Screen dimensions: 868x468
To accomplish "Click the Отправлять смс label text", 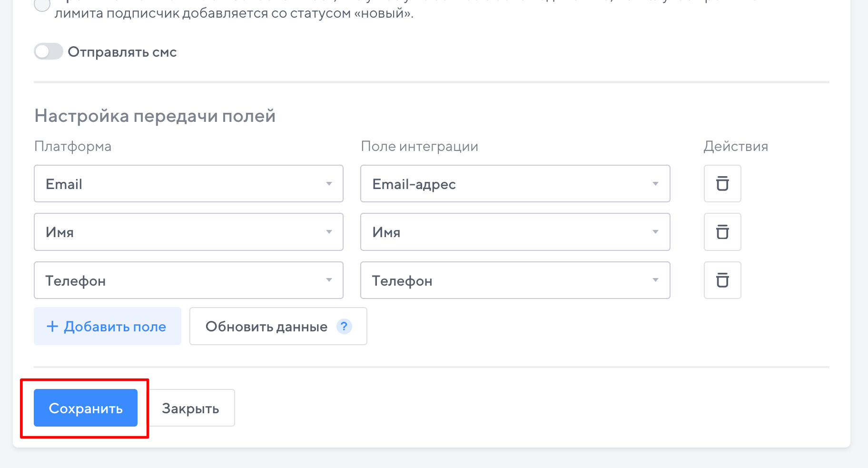I will [122, 52].
